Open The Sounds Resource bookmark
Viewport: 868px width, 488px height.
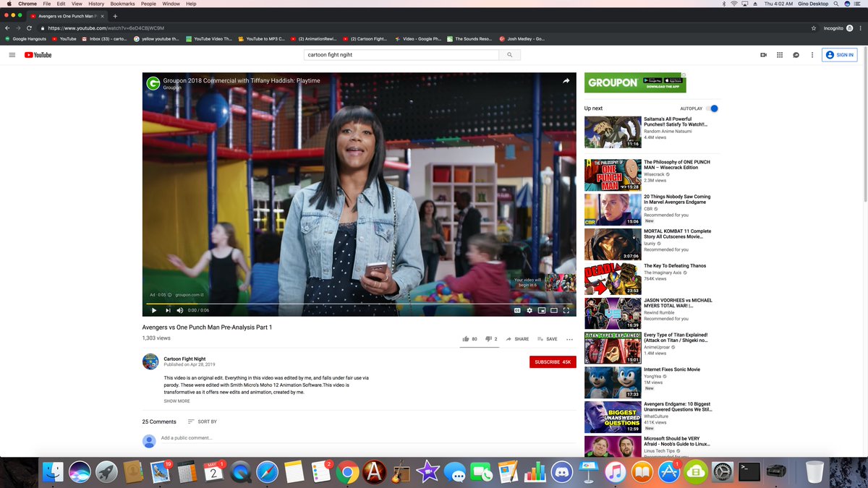click(x=469, y=39)
